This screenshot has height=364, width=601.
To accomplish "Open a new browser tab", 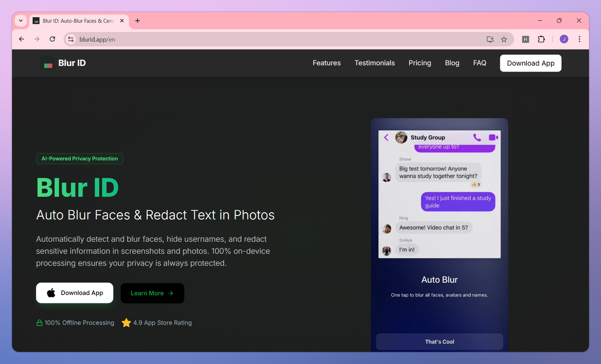I will pyautogui.click(x=137, y=21).
